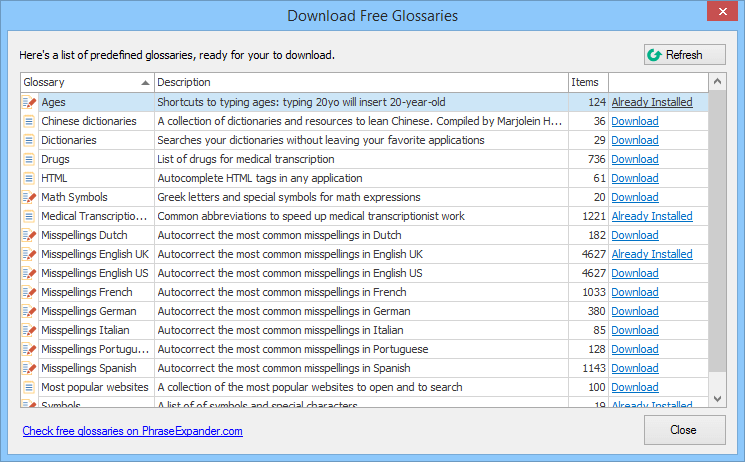Click the Drugs glossary row icon
Viewport: 745px width, 462px height.
[29, 159]
